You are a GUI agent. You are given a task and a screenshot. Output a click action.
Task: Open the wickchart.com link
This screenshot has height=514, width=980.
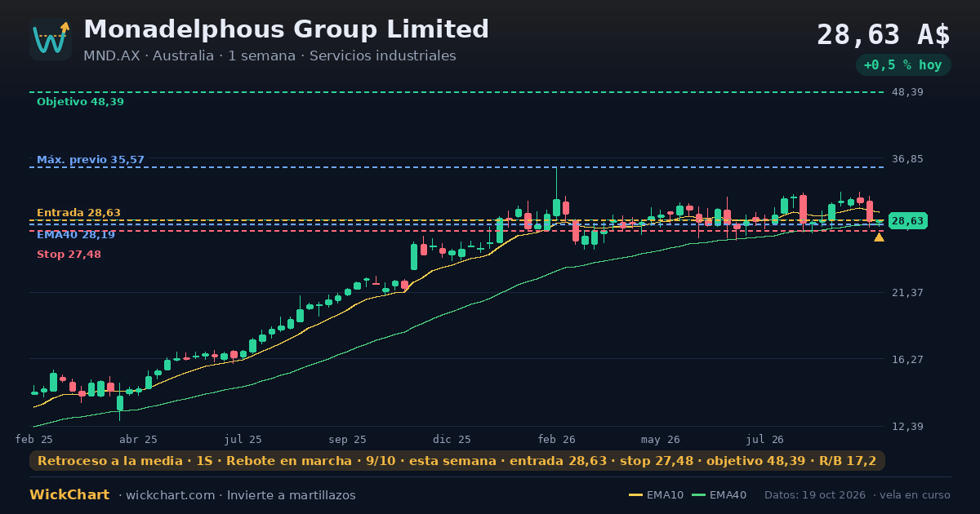pos(170,495)
